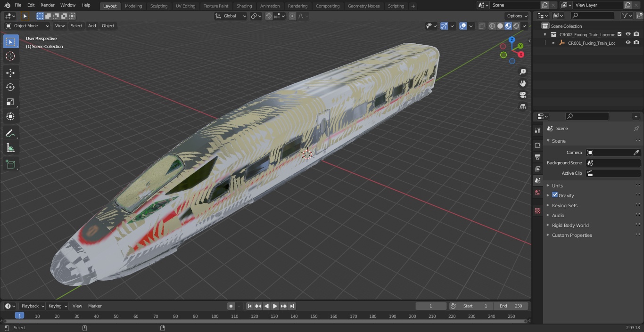Image resolution: width=644 pixels, height=332 pixels.
Task: Open the viewport Options dropdown
Action: pos(517,16)
